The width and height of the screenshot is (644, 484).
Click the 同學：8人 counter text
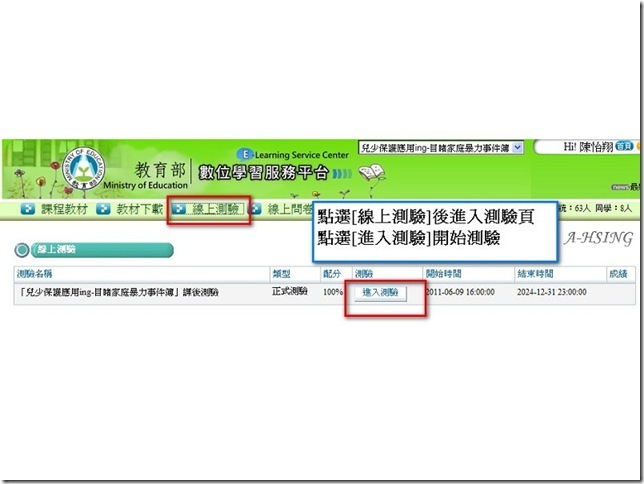click(x=614, y=209)
